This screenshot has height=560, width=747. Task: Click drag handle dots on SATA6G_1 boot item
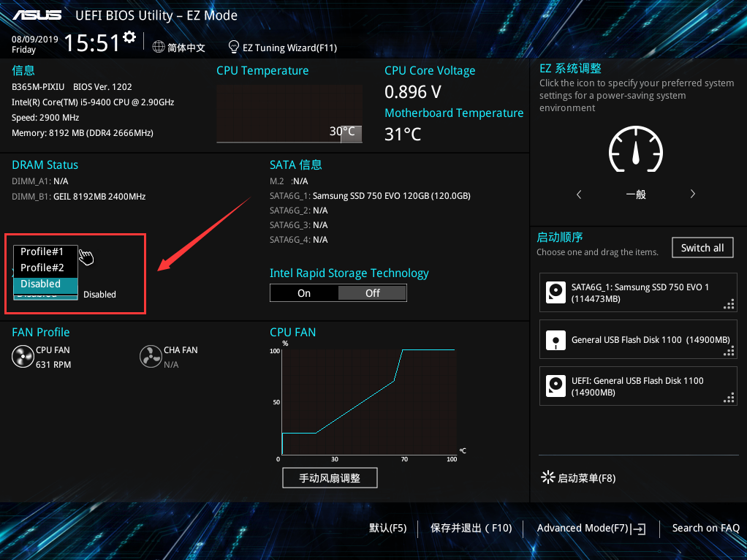(729, 304)
